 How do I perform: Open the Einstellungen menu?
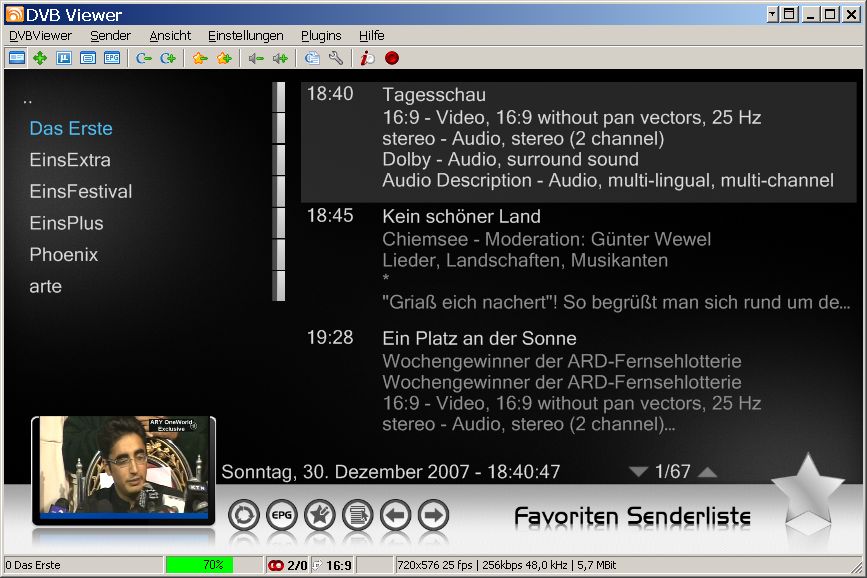coord(246,36)
